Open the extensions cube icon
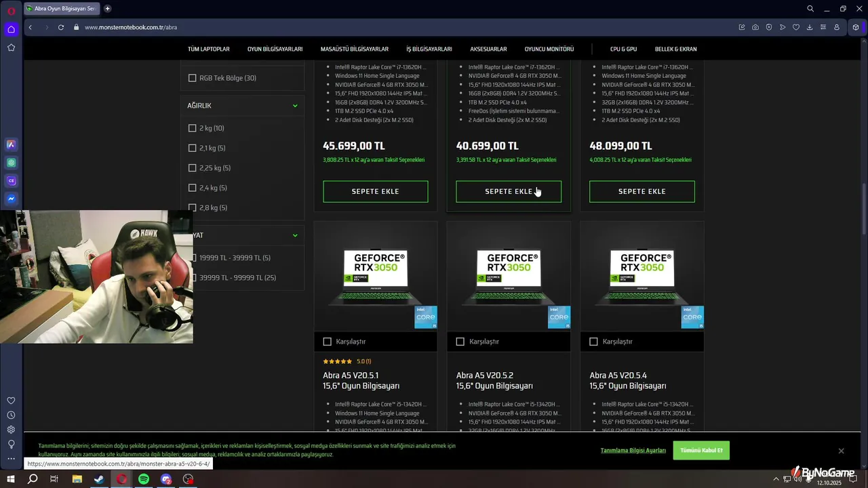This screenshot has height=488, width=868. (x=856, y=27)
